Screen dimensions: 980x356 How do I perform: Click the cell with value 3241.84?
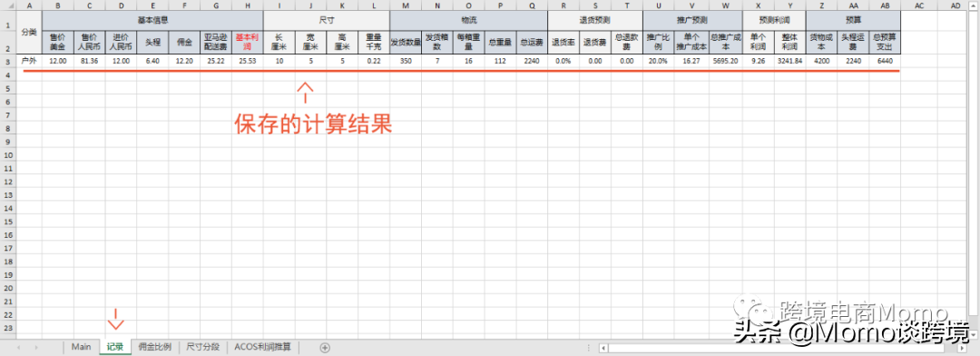tap(790, 62)
